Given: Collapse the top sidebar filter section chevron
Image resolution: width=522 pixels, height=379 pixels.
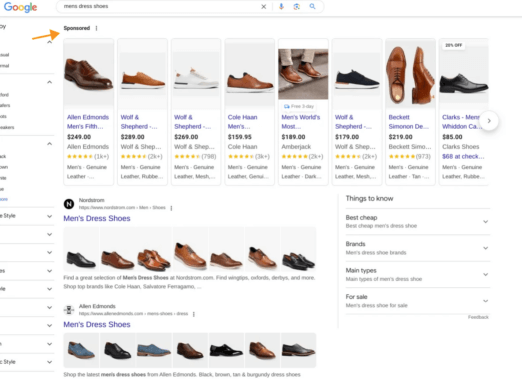Looking at the screenshot, I should coord(49,42).
